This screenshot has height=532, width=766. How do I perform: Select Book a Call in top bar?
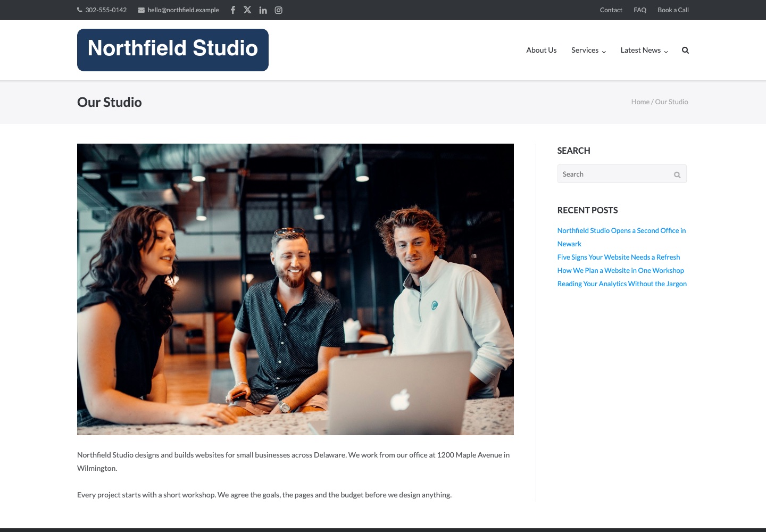point(673,10)
